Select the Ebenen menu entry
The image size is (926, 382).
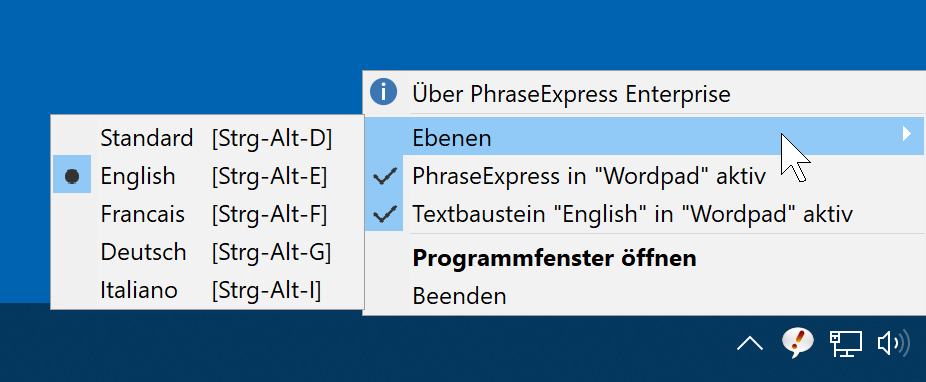click(643, 136)
